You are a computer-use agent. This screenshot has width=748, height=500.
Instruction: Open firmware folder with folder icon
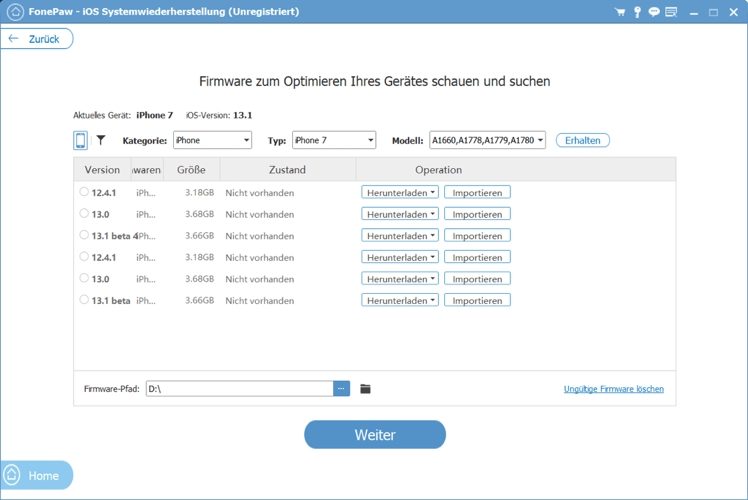[x=365, y=388]
